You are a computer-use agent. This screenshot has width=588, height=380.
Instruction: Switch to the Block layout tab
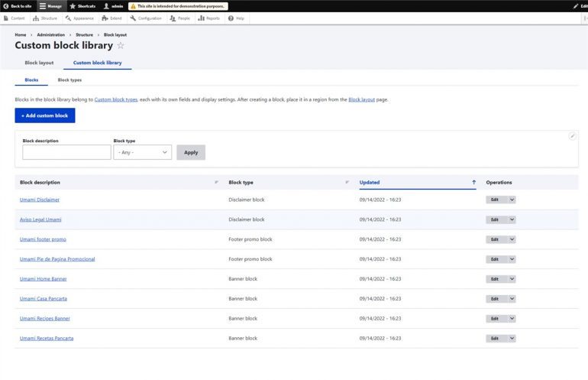[39, 63]
